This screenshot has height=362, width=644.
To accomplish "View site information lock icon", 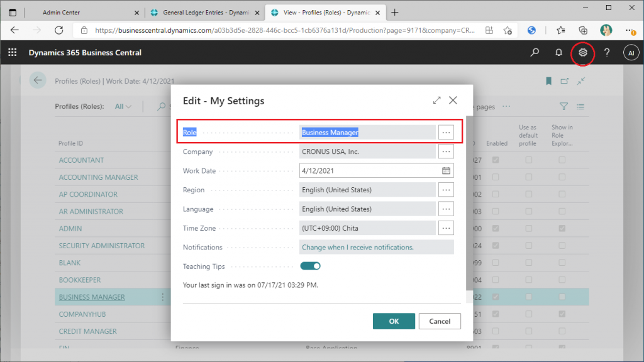I will click(x=84, y=30).
